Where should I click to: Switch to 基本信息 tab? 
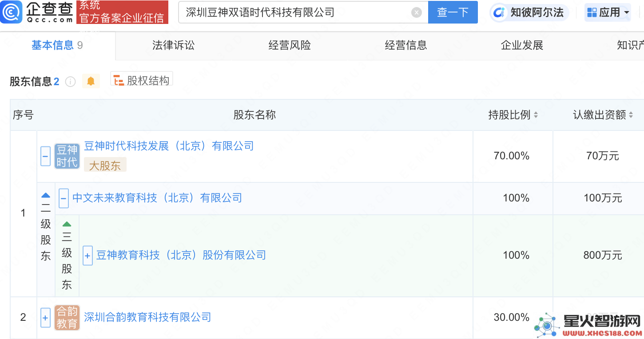57,45
